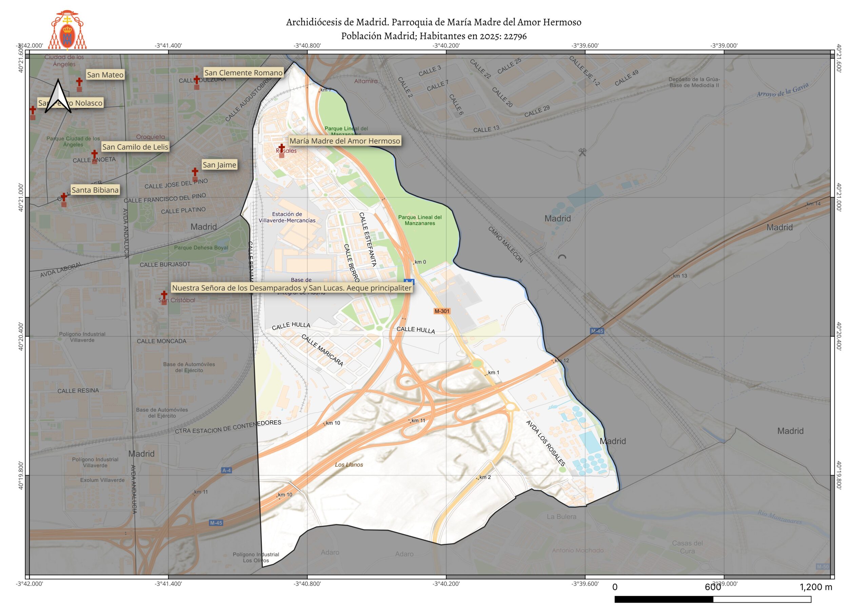Click the cross marker at San Cristóbal
The width and height of the screenshot is (868, 614).
[x=164, y=295]
